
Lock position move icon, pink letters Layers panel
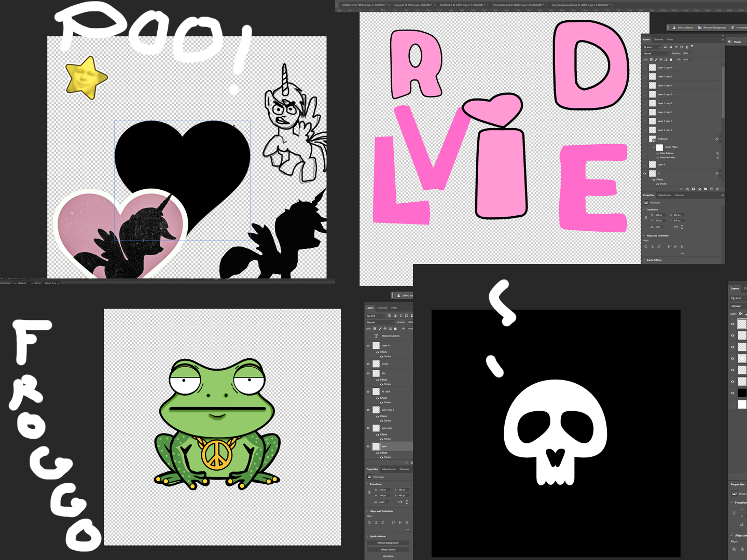click(661, 59)
